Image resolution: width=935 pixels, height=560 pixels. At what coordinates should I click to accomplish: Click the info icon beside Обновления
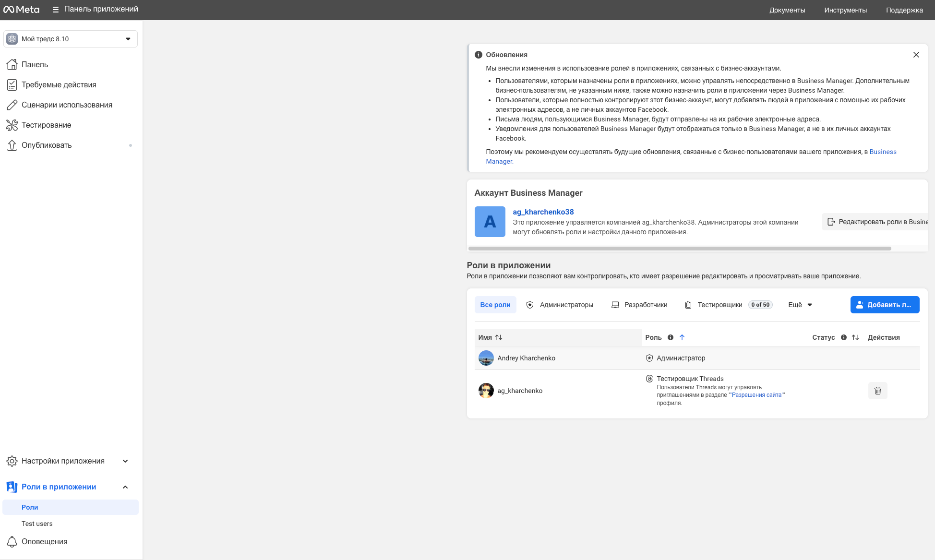[x=478, y=55]
